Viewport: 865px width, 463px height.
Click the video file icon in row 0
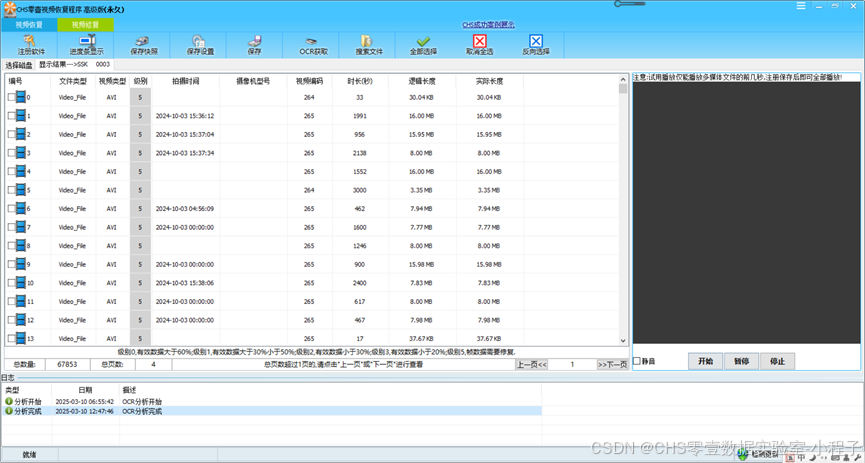[21, 97]
